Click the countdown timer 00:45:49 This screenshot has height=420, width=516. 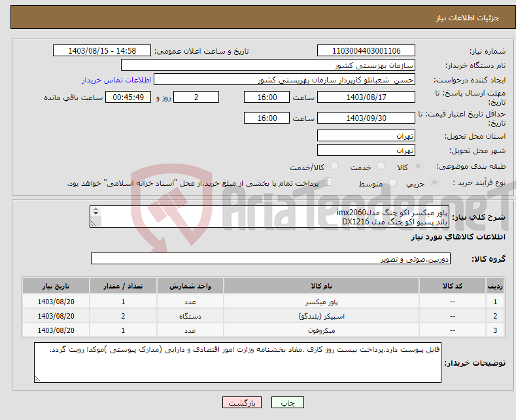(x=128, y=97)
